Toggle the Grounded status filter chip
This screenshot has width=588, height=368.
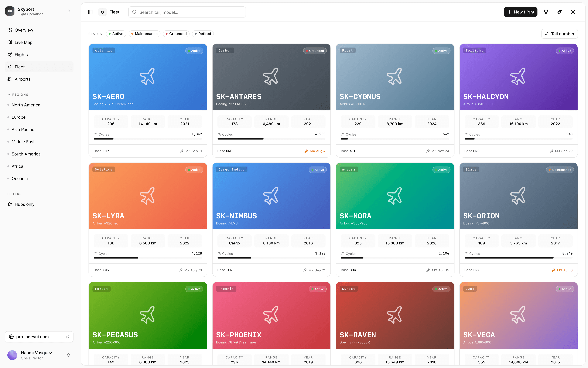[176, 34]
